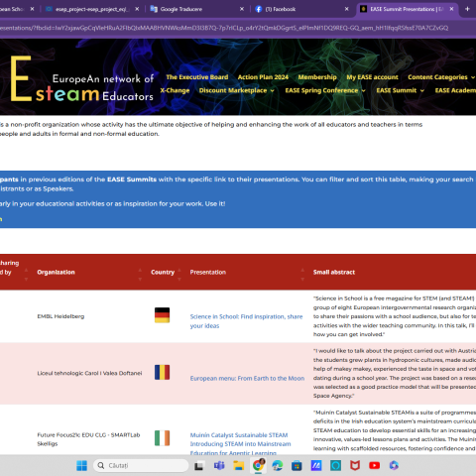Expand the EASE Summit dropdown menu
476x476 pixels.
(x=400, y=90)
